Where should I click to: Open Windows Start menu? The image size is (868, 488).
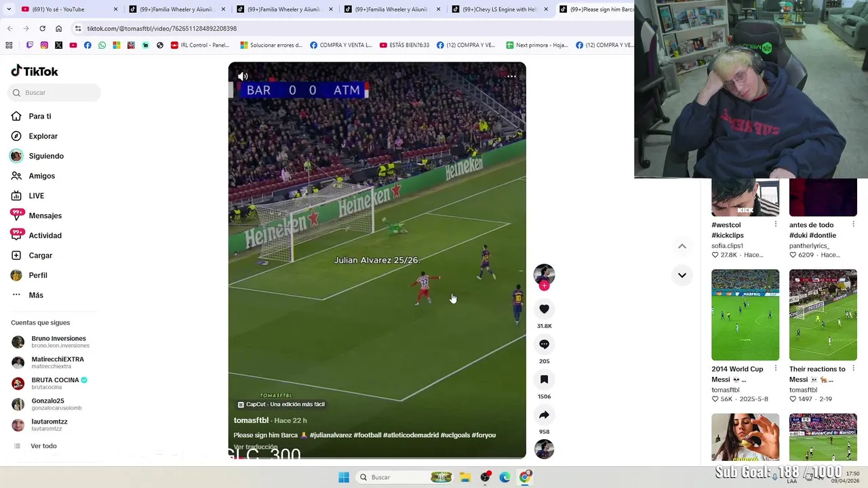[344, 477]
